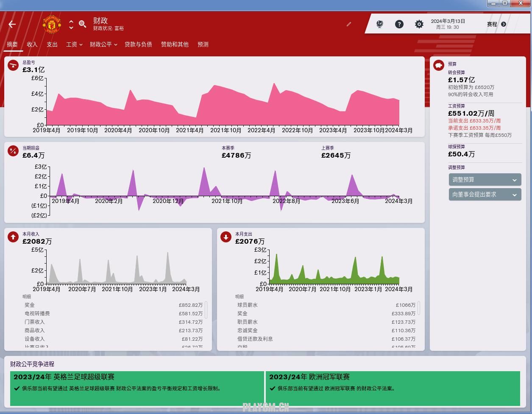Click the 工资预算 £551.02万/周 value
Screen dimensions: 532x414
pyautogui.click(x=471, y=113)
